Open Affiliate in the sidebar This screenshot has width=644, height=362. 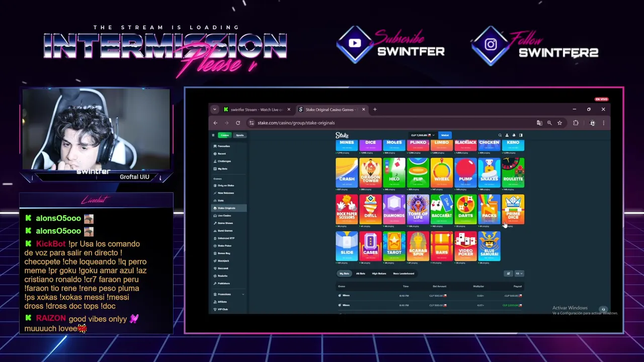[222, 302]
